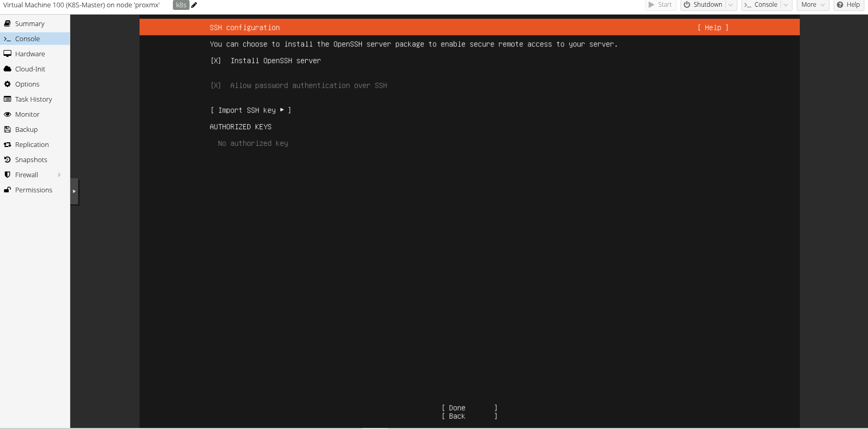The width and height of the screenshot is (868, 429).
Task: Click the Permissions unlock icon
Action: coord(7,190)
